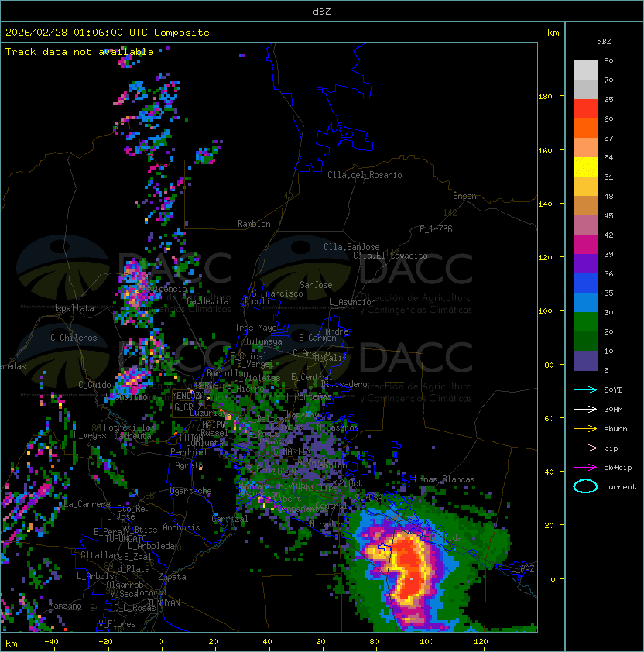Click the 'L_Vegas' map label
644x652 pixels.
click(90, 435)
